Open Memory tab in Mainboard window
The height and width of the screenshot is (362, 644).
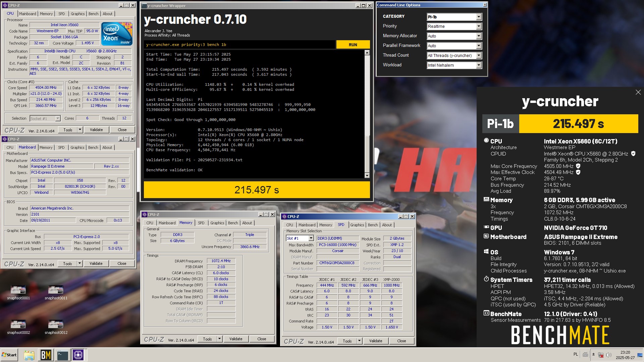(46, 147)
